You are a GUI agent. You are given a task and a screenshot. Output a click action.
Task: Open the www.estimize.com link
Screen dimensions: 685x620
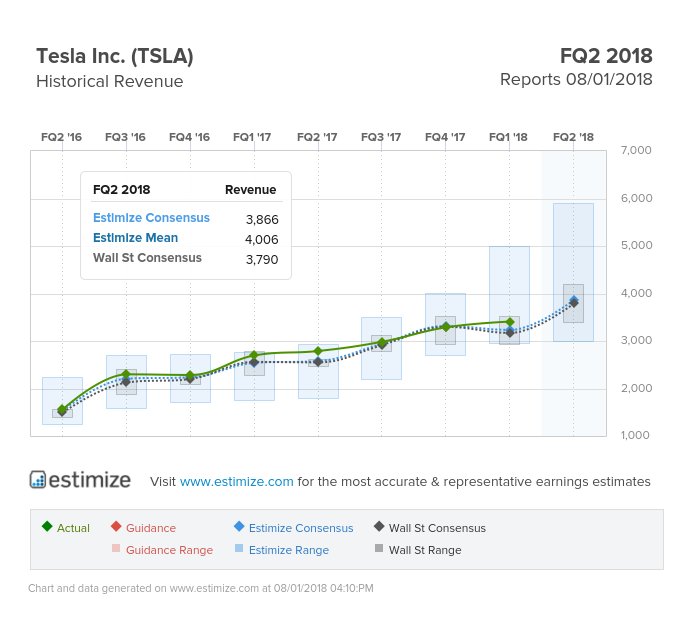click(236, 481)
